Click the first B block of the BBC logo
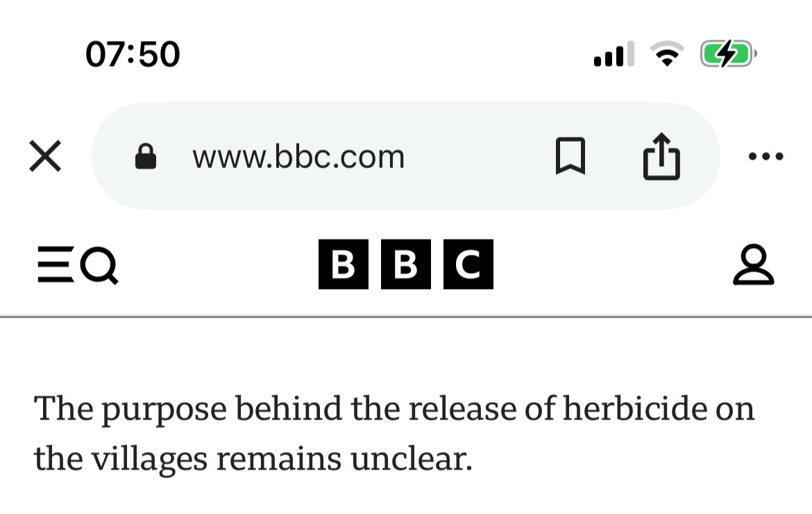 (x=344, y=264)
